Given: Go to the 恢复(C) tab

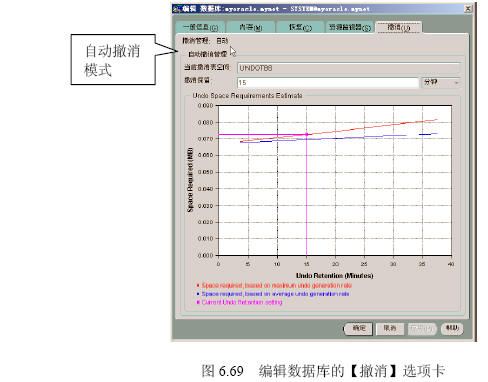Looking at the screenshot, I should [x=300, y=27].
